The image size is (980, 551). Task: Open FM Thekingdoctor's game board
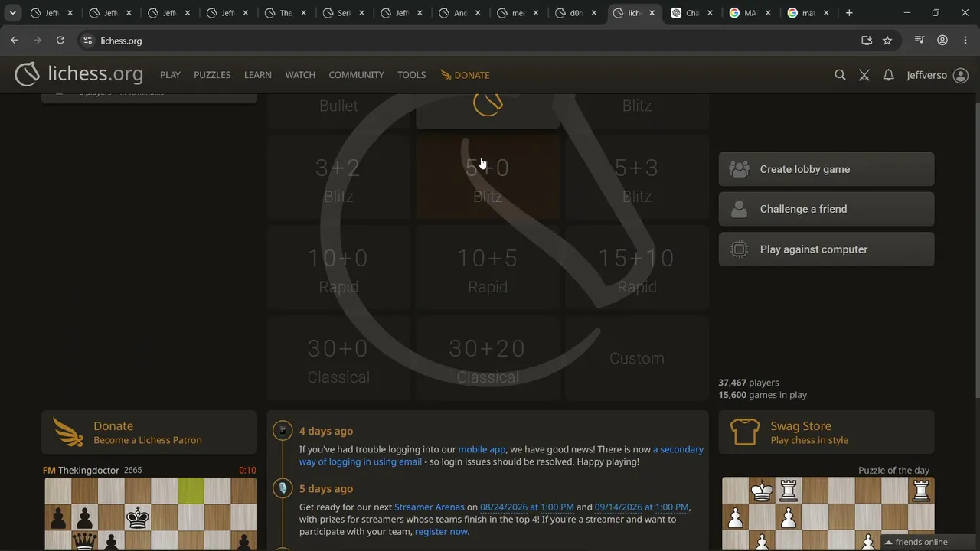[151, 514]
